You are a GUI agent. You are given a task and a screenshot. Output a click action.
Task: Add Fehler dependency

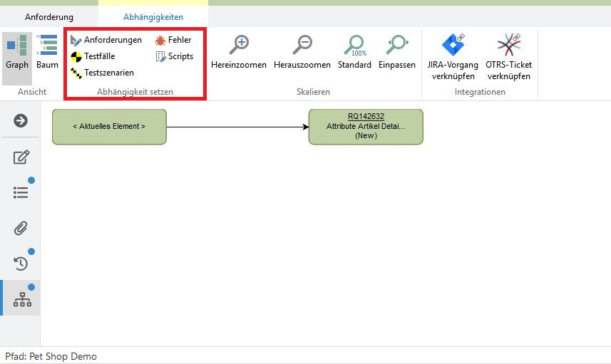tap(173, 40)
